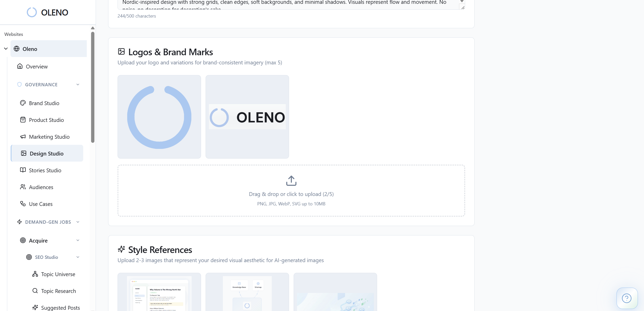The image size is (644, 311).
Task: Select Suggested Posts in sidebar
Action: click(60, 308)
